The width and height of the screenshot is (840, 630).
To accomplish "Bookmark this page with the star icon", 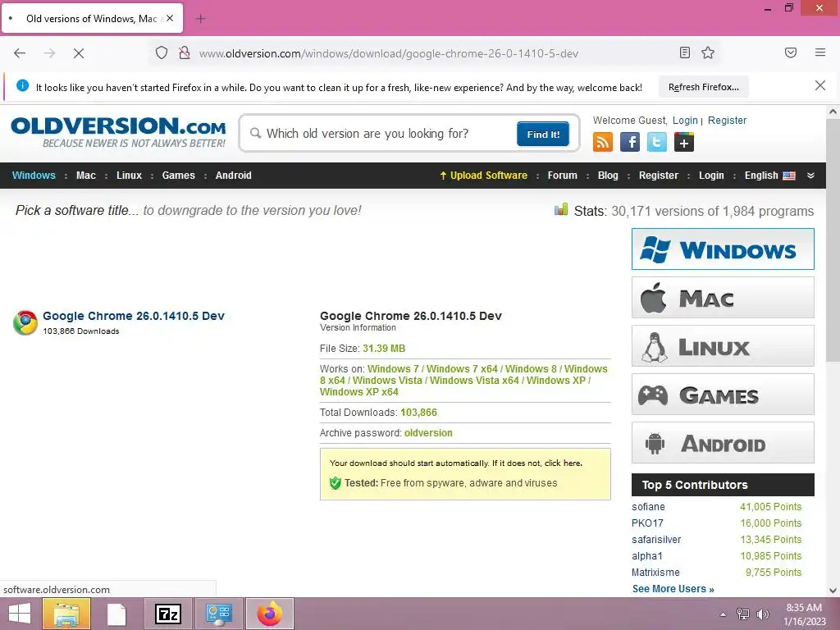I will [708, 52].
